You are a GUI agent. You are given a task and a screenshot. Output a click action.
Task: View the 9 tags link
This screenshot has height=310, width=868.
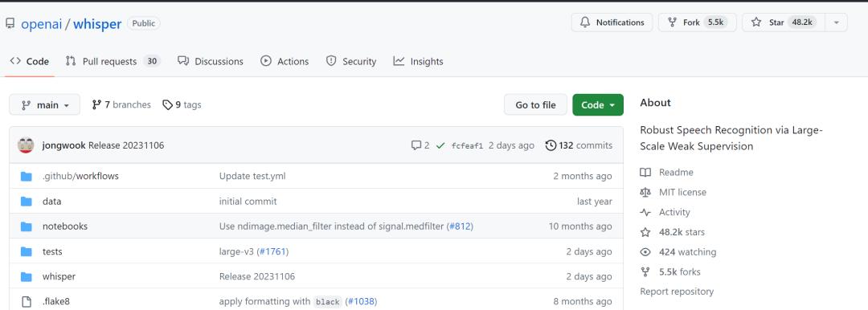point(182,104)
